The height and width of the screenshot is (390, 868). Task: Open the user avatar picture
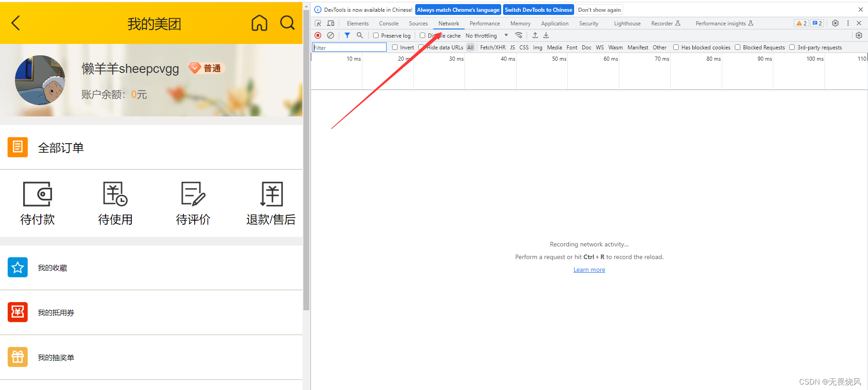(x=40, y=80)
